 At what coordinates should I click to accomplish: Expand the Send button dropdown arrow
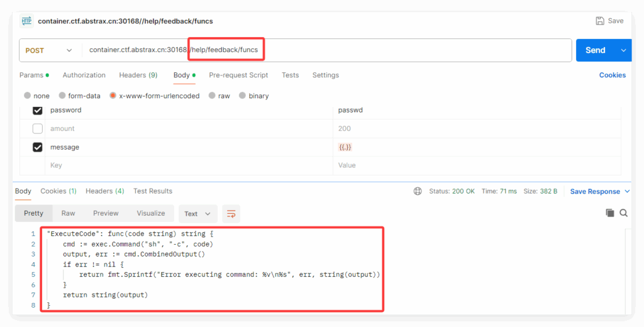point(624,50)
